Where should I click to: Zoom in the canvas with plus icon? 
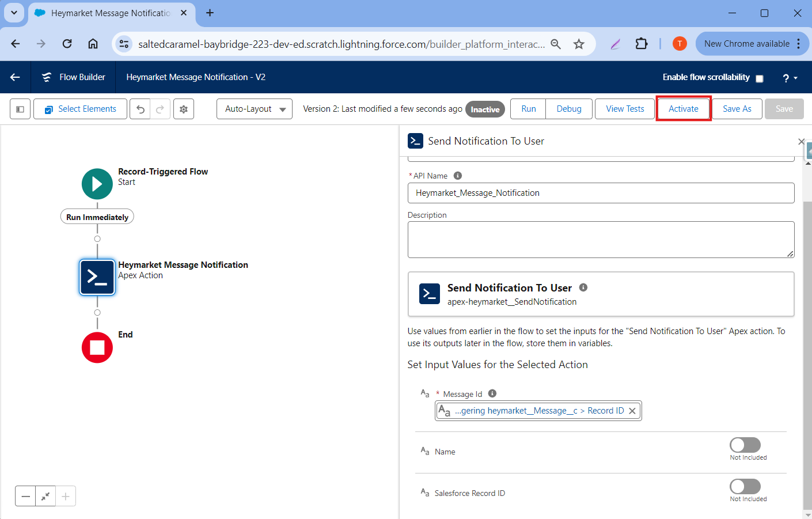point(66,496)
